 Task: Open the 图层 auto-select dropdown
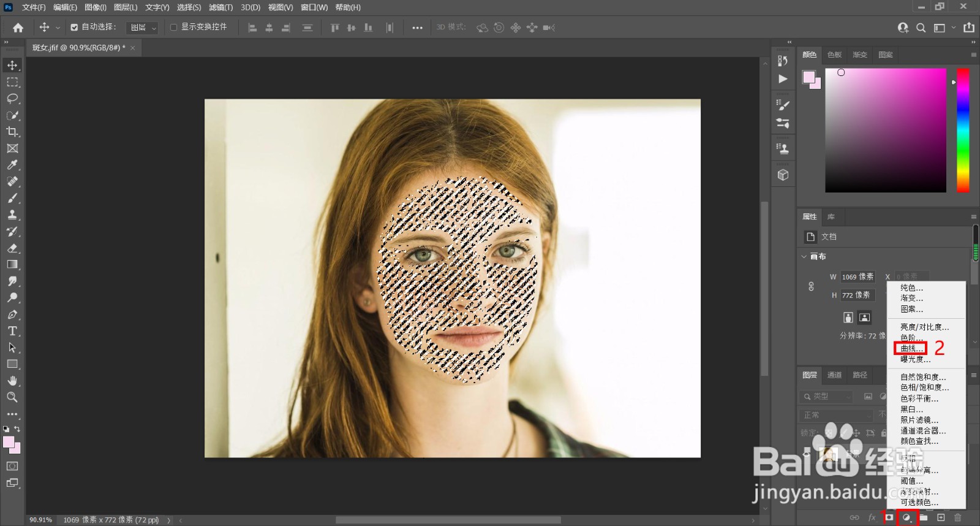pyautogui.click(x=142, y=28)
